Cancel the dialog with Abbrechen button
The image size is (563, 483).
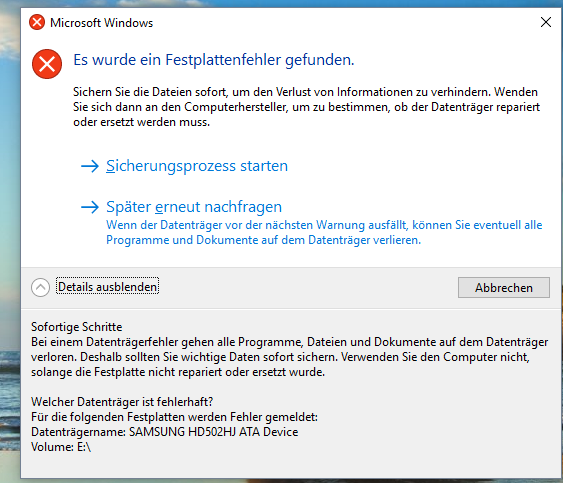[x=504, y=287]
